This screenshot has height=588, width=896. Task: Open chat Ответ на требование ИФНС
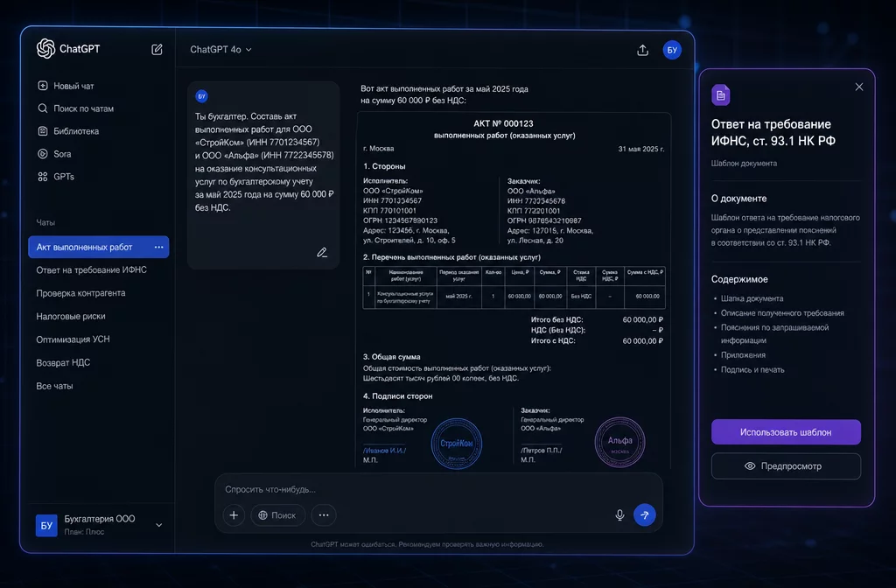pos(91,269)
